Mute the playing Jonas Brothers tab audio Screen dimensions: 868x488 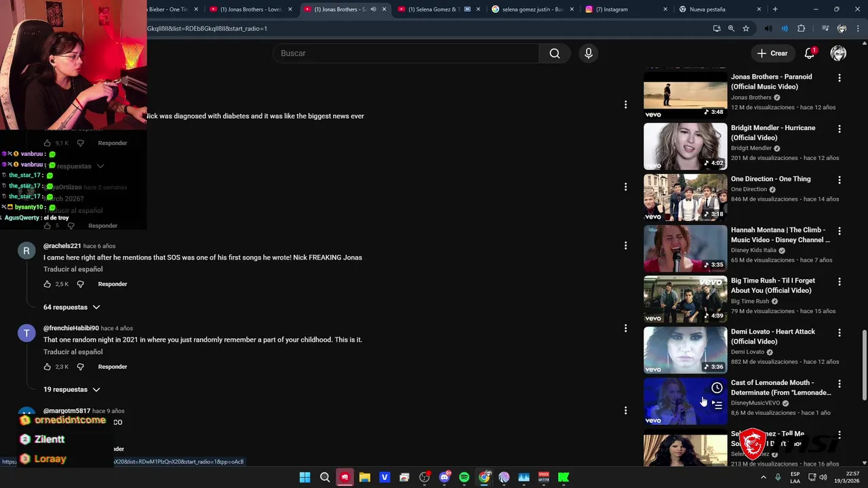pos(373,9)
